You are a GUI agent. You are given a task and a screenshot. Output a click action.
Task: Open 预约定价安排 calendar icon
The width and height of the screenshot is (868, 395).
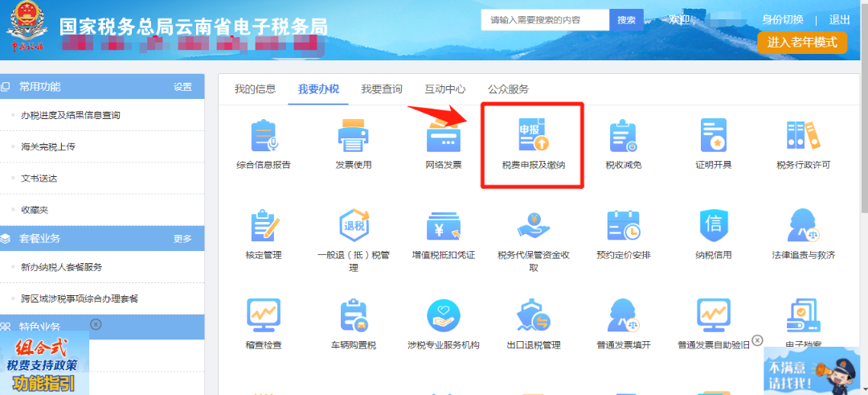coord(624,225)
